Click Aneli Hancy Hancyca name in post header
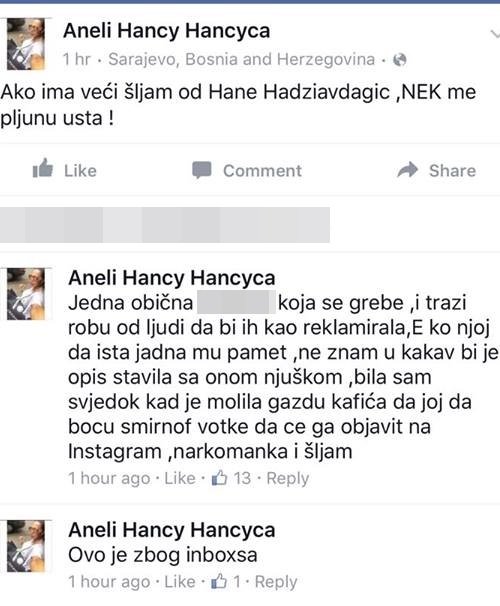500x606 pixels. (167, 31)
